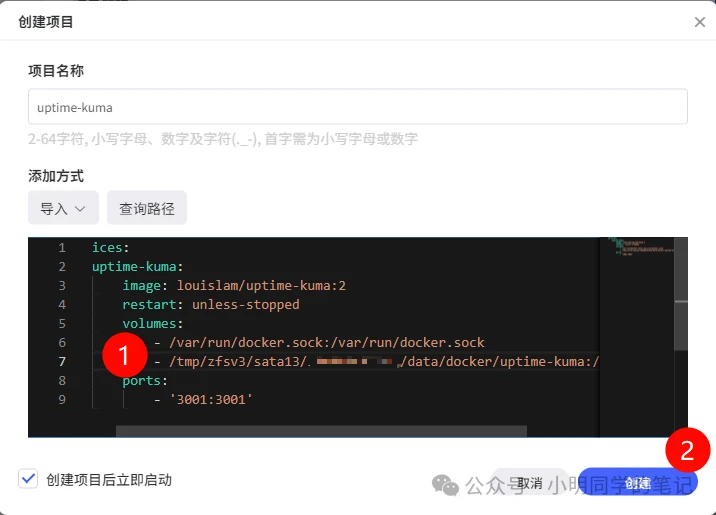
Task: Toggle 创建项目后立即启动 checkbox
Action: click(28, 479)
